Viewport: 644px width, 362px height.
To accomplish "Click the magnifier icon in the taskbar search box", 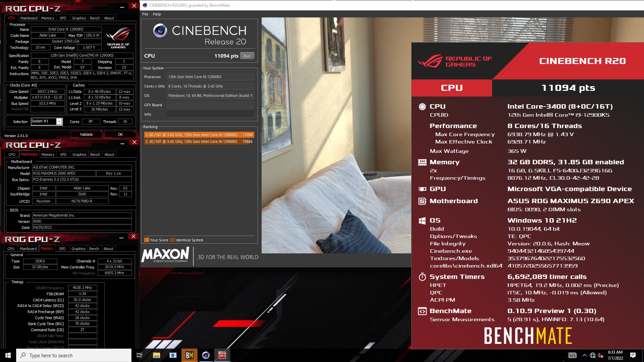I will coord(23,355).
